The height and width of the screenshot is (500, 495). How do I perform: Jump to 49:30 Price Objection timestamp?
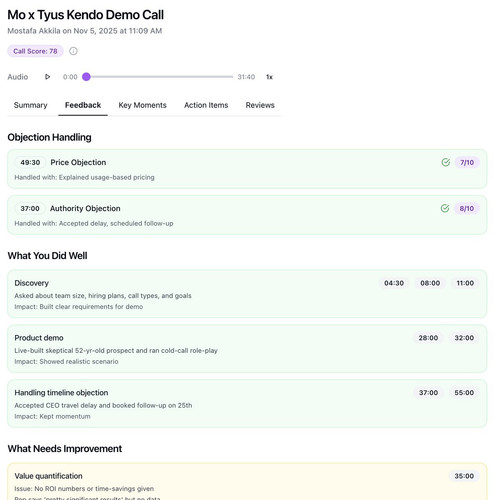click(x=30, y=162)
